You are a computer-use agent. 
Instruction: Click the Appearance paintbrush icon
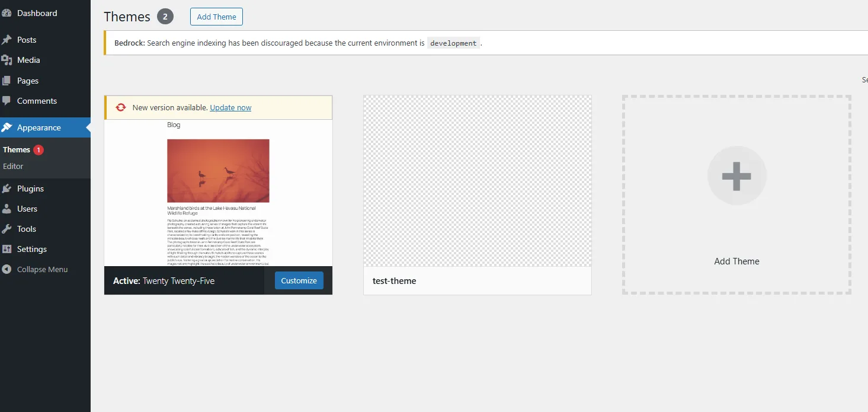[x=7, y=127]
